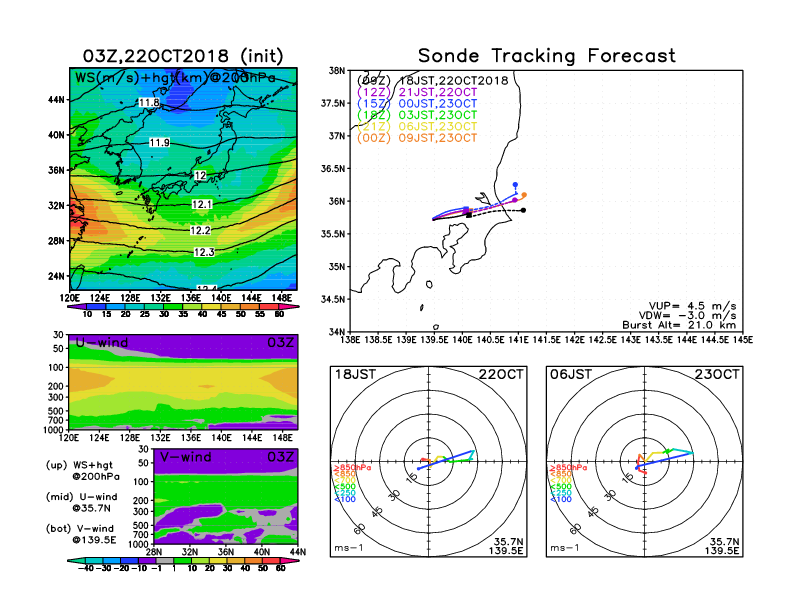
Task: Click the "12.1" height contour label
Action: click(202, 204)
